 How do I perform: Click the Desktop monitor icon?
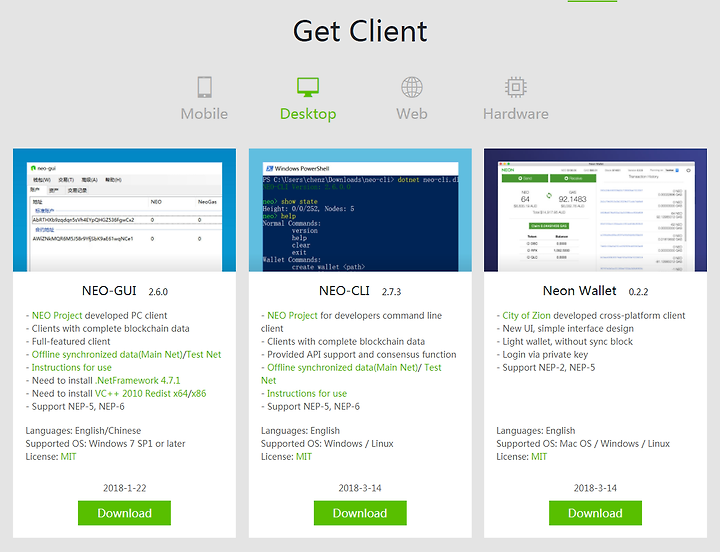click(308, 87)
